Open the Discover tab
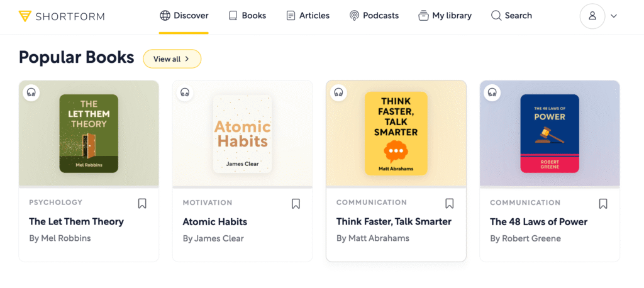The width and height of the screenshot is (644, 288). (184, 16)
